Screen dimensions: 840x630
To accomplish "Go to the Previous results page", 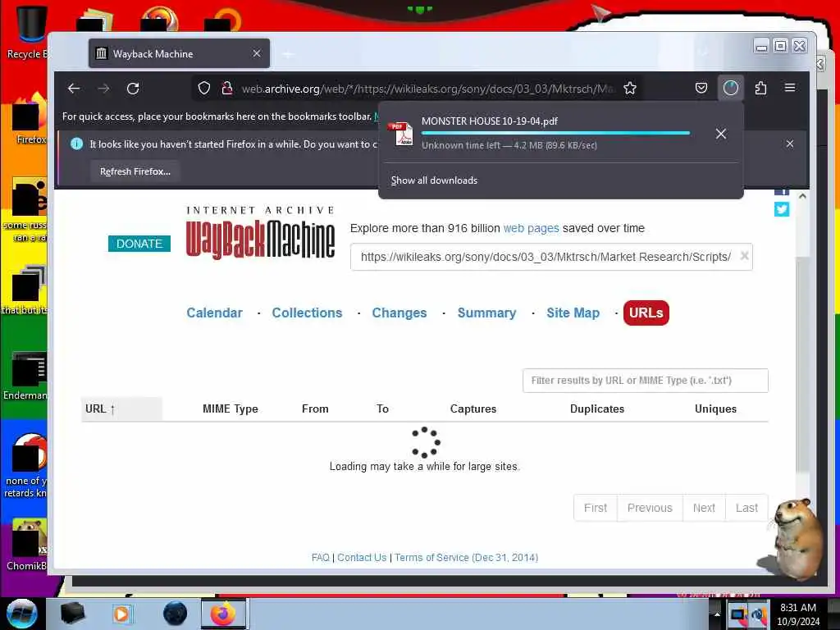I will tap(650, 508).
